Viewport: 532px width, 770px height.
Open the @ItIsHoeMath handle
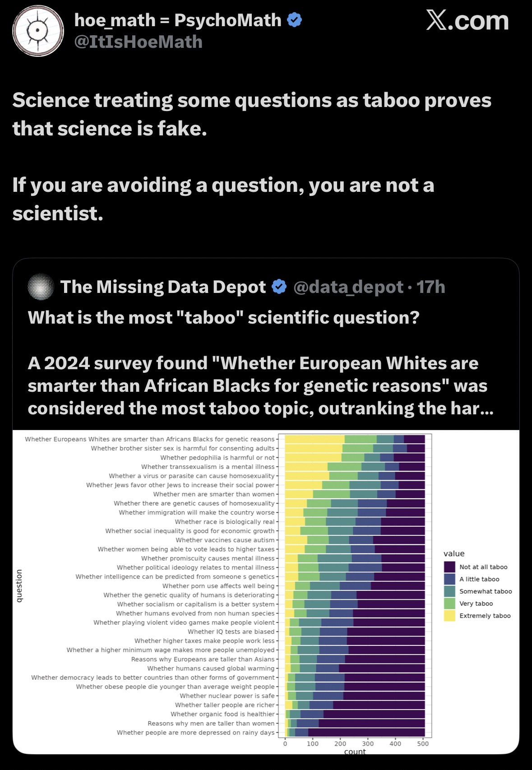coord(138,42)
